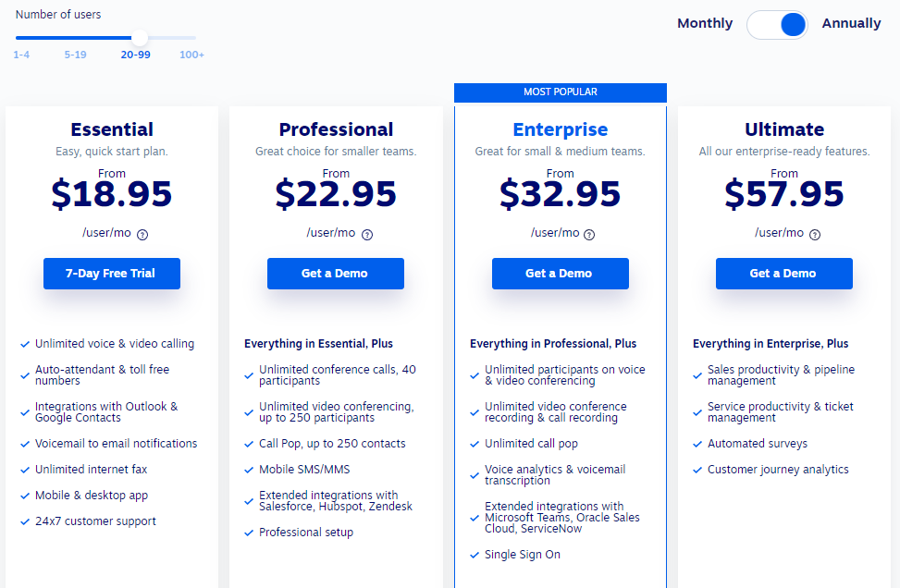The image size is (900, 588).
Task: Get a Demo for Enterprise plan
Action: tap(561, 274)
